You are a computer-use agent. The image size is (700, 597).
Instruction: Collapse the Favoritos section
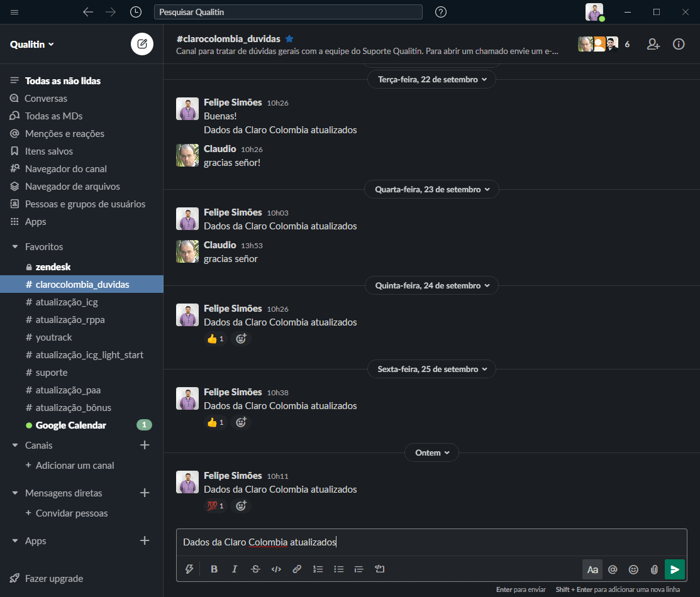tap(15, 247)
